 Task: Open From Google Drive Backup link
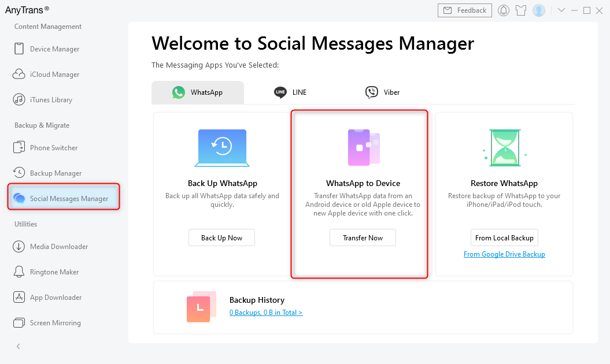click(504, 254)
